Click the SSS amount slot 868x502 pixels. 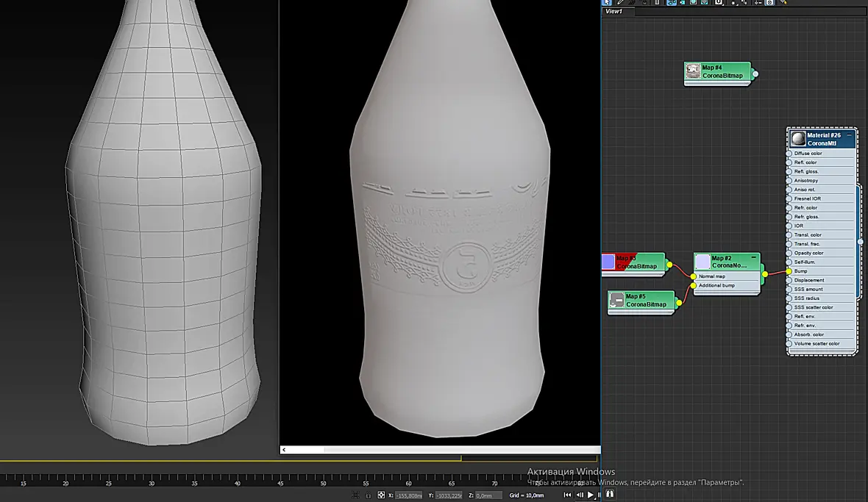822,289
